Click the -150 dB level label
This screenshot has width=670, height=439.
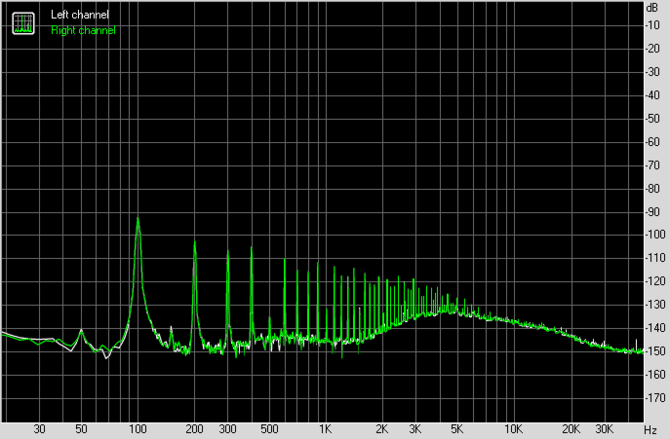[x=655, y=351]
